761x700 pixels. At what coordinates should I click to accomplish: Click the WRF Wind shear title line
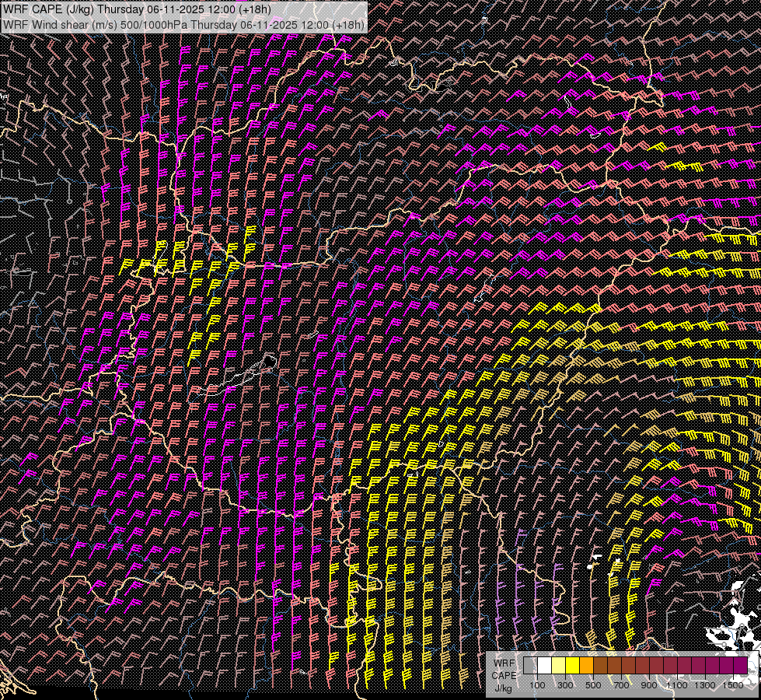[184, 24]
